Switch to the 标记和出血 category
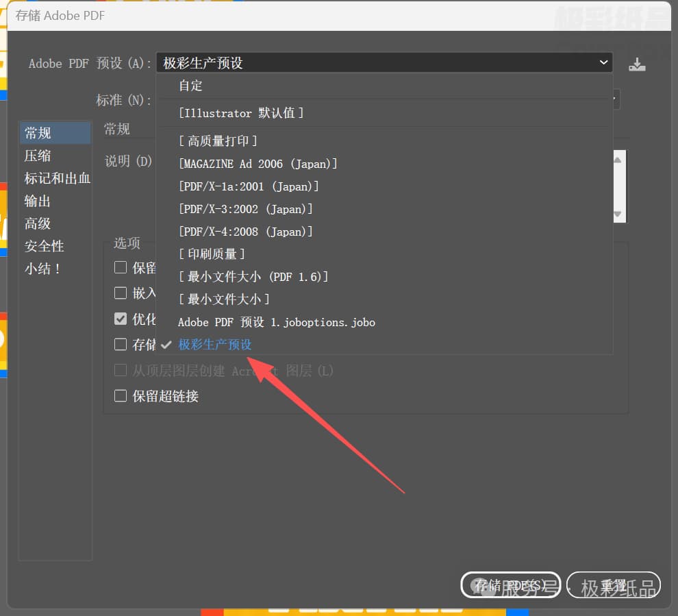This screenshot has width=678, height=616. [x=57, y=178]
